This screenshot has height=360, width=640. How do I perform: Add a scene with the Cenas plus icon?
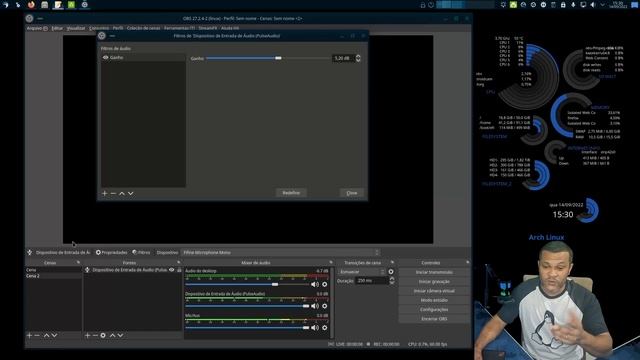[x=29, y=335]
